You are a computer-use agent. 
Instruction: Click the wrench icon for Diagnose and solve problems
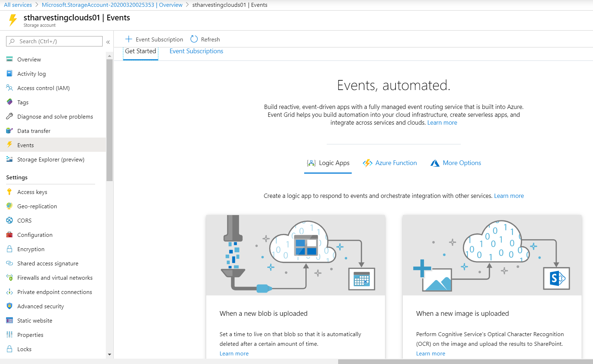[10, 116]
